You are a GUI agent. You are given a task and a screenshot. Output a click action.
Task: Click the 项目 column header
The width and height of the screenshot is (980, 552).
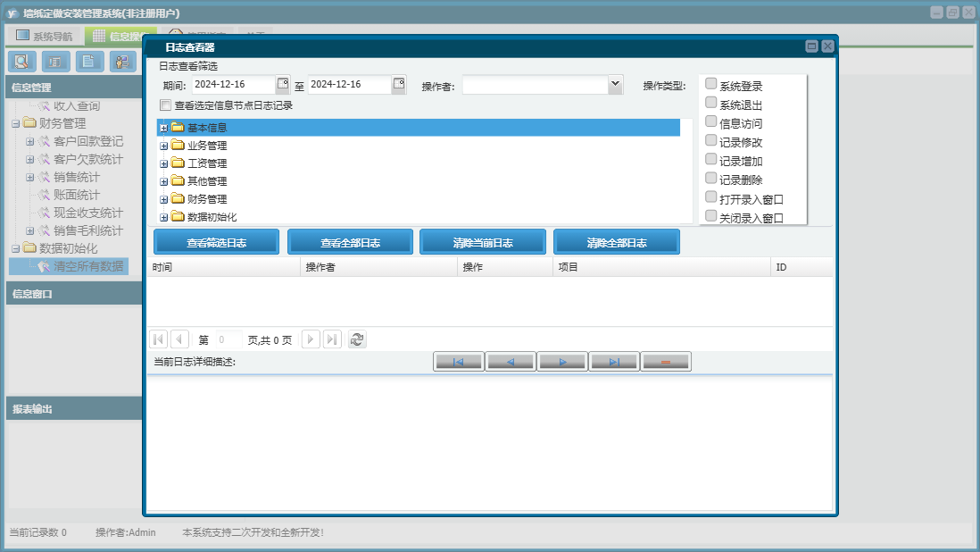661,267
